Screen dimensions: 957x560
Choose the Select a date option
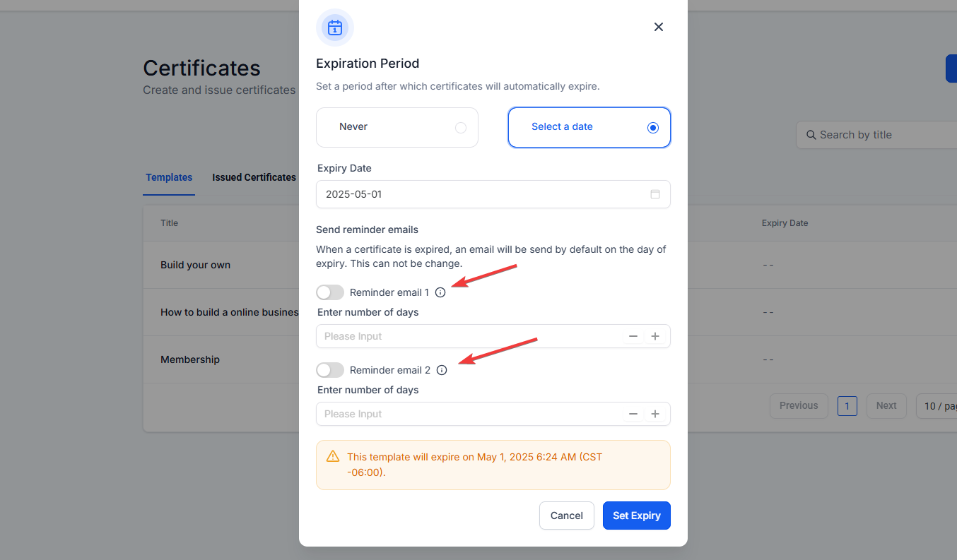pos(589,127)
